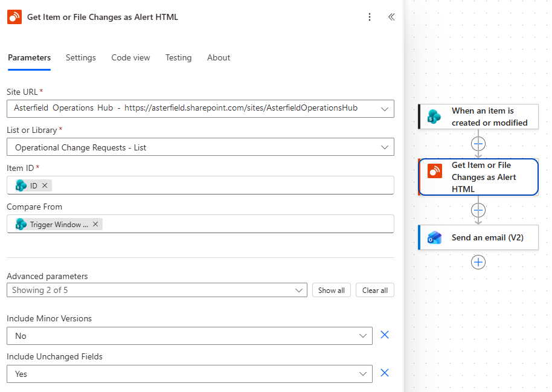Remove the Trigger Window token from Compare From
Viewport: 552px width, 392px height.
(95, 224)
